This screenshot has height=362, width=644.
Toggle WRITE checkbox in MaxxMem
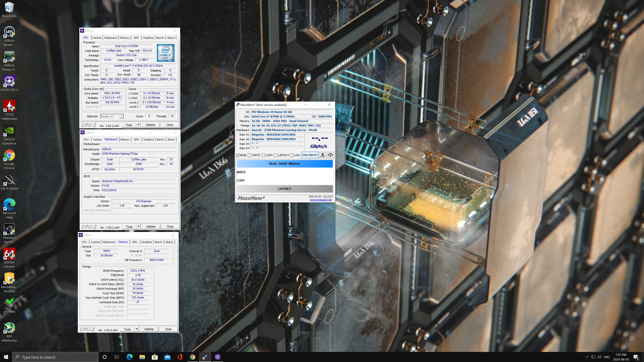(x=250, y=155)
